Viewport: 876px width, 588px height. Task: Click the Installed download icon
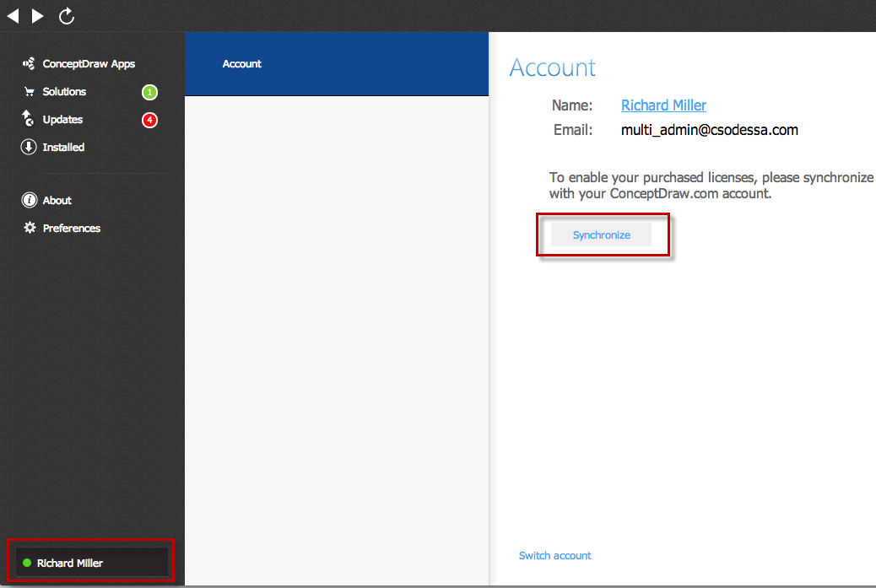(x=29, y=147)
